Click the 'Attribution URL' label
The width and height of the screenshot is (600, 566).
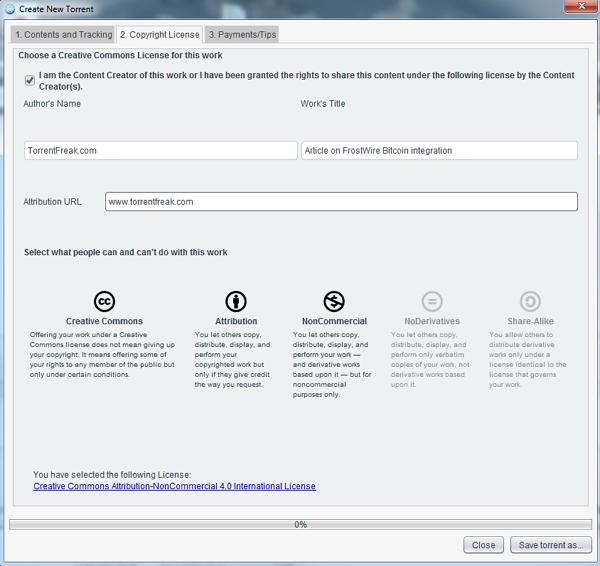coord(52,202)
